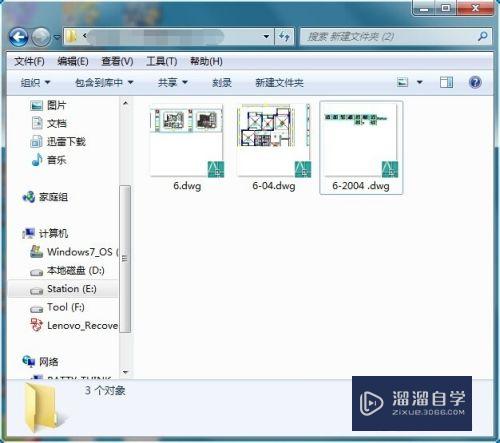Open the 编辑(E) menu
This screenshot has width=500, height=443.
[73, 61]
